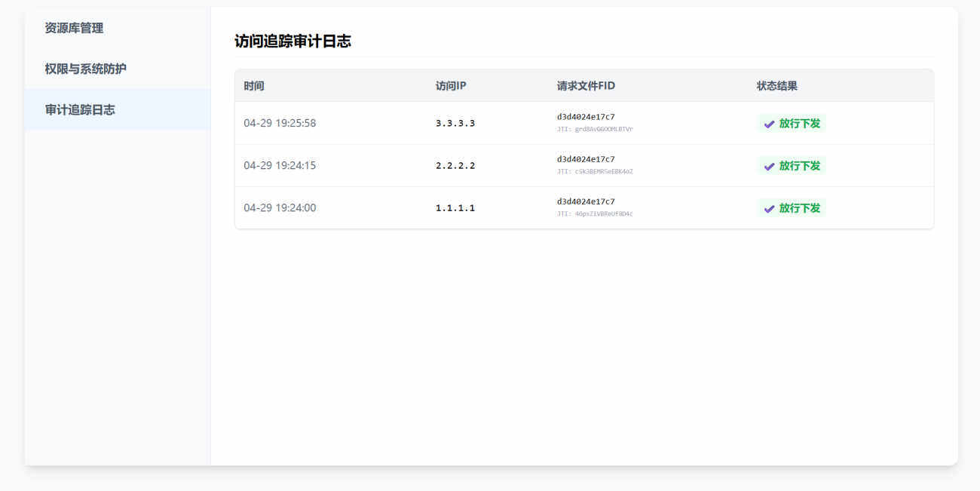Click the checkmark icon in the 3.3.3.3 row
The height and width of the screenshot is (491, 980).
coord(769,124)
